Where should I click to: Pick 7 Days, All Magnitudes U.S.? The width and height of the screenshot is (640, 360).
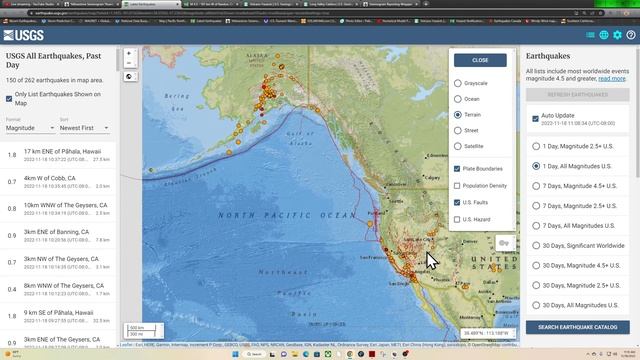536,226
